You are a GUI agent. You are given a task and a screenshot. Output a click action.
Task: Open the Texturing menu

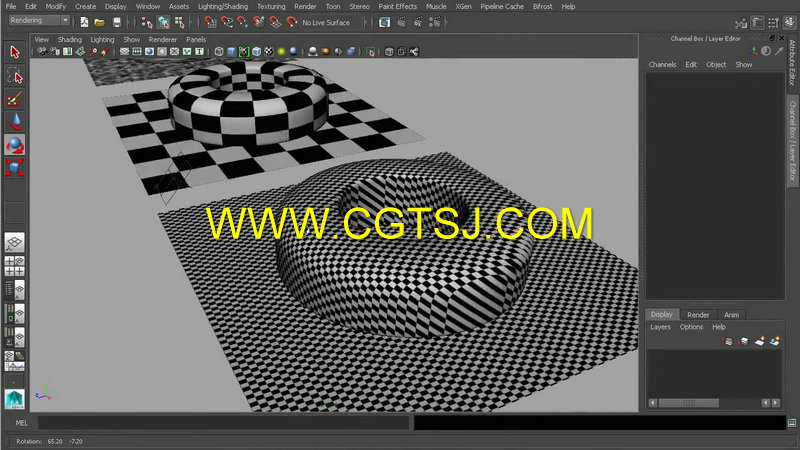coord(271,7)
